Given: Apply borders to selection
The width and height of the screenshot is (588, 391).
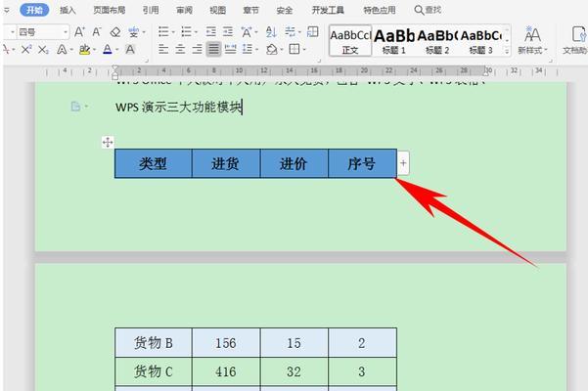Looking at the screenshot, I should click(294, 49).
